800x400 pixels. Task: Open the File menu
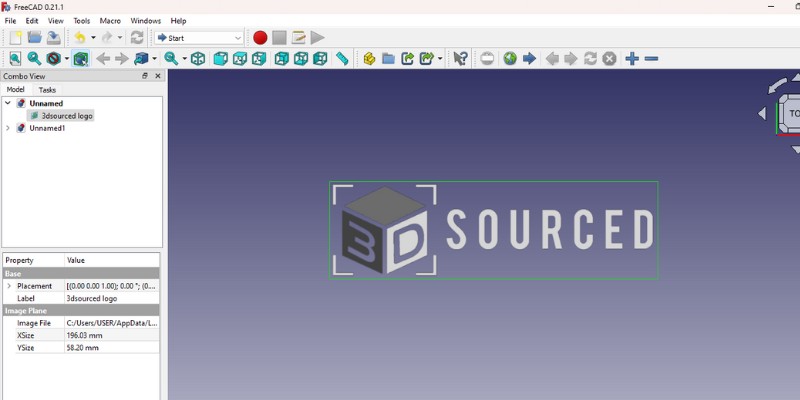pos(10,21)
